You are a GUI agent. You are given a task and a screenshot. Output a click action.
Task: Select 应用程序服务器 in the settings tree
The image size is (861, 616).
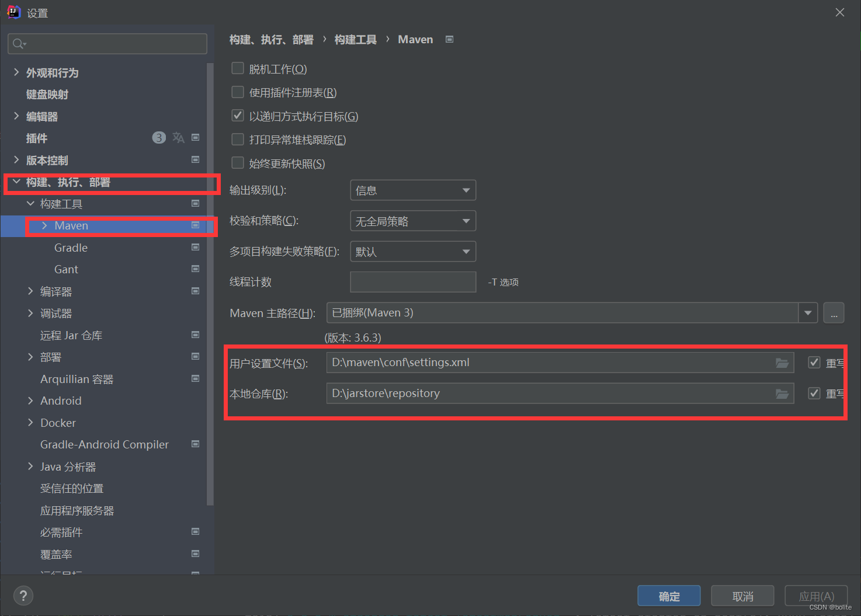tap(77, 510)
